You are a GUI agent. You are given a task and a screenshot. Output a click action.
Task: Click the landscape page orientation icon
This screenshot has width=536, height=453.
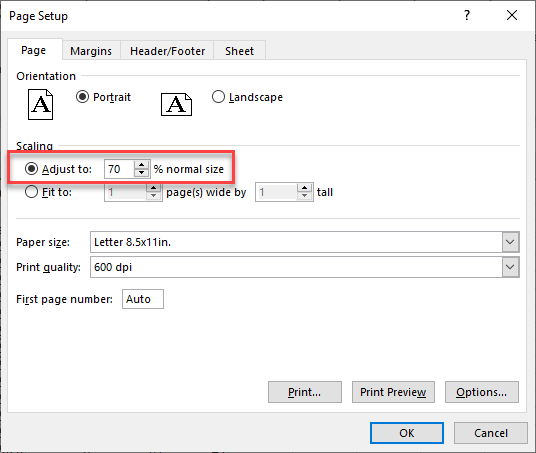tap(176, 104)
